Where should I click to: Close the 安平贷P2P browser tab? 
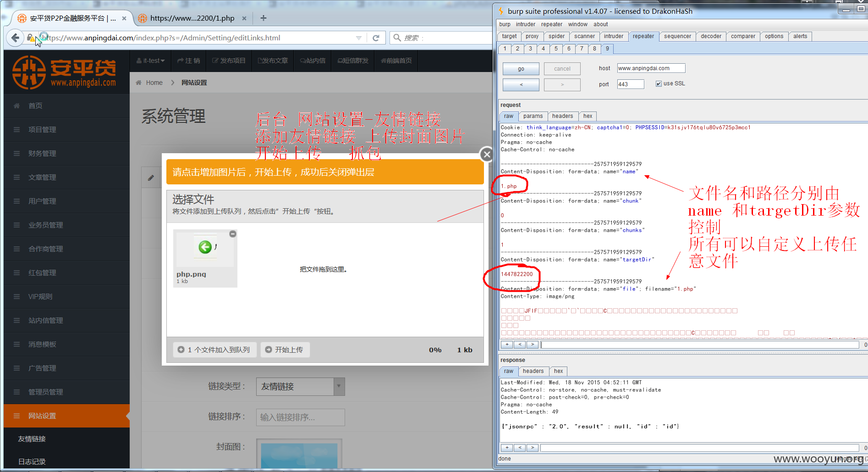[x=124, y=18]
